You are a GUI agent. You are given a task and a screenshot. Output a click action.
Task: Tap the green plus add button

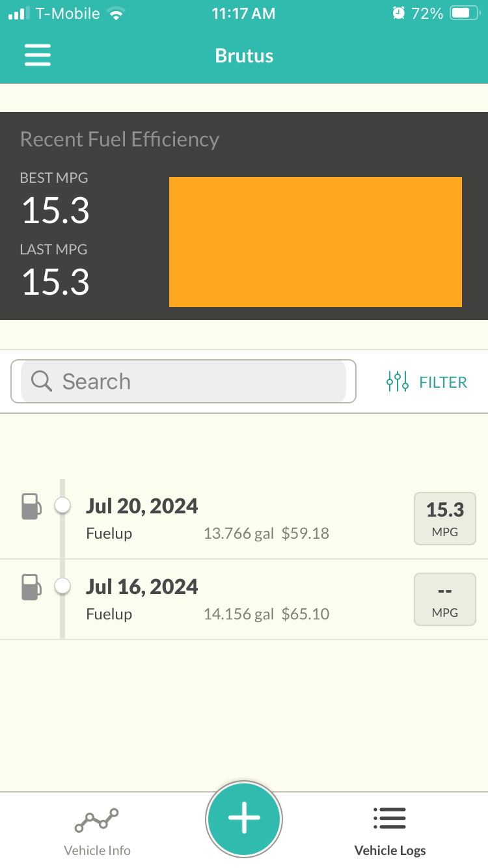[244, 818]
